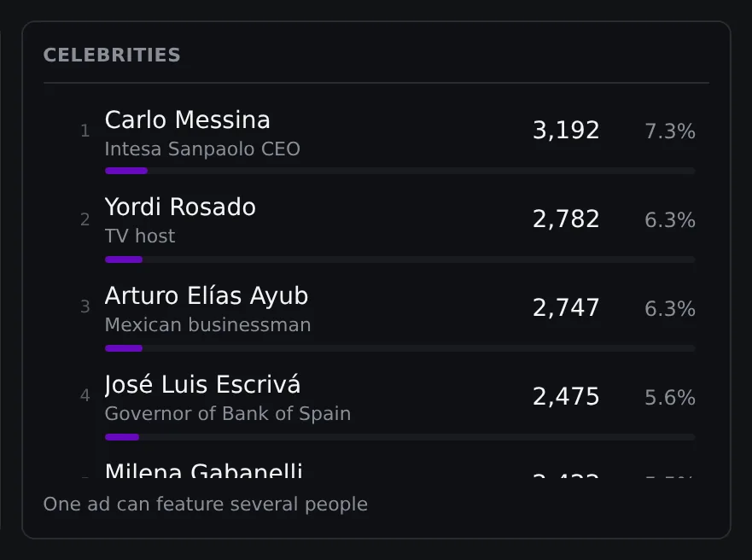Click the 2,782 ad count
The width and height of the screenshot is (752, 560).
(566, 219)
